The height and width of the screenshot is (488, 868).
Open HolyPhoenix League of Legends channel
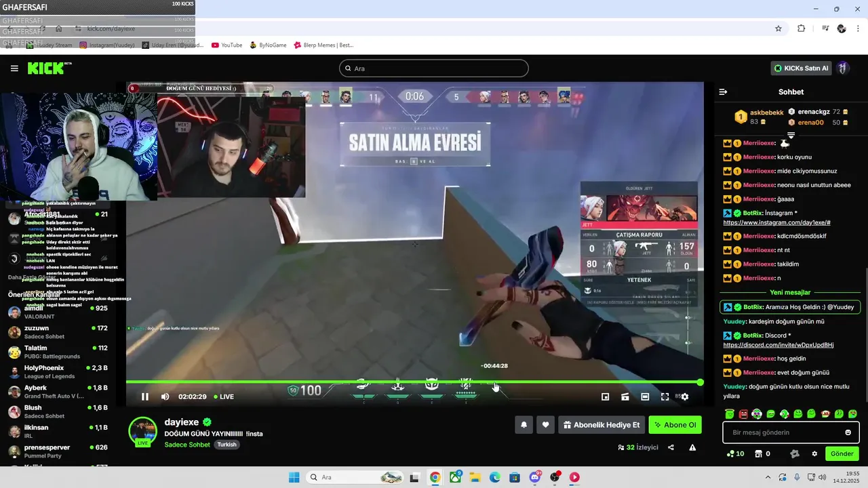click(58, 371)
